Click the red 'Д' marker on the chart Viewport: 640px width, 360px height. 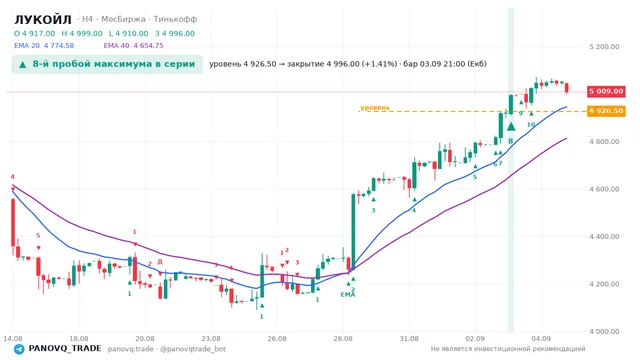click(160, 262)
